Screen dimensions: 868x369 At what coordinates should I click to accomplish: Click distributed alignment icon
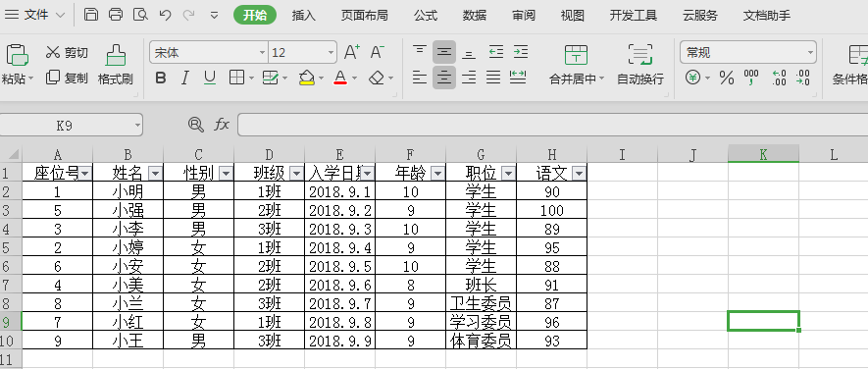(518, 78)
